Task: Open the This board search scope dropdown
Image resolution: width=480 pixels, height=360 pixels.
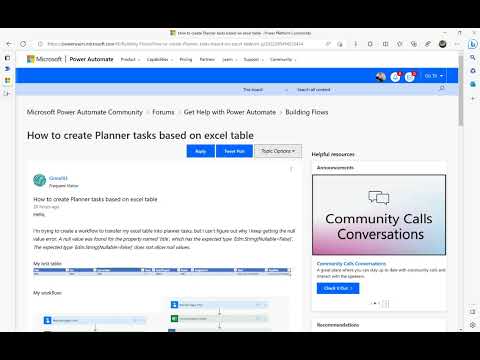Action: [x=265, y=90]
